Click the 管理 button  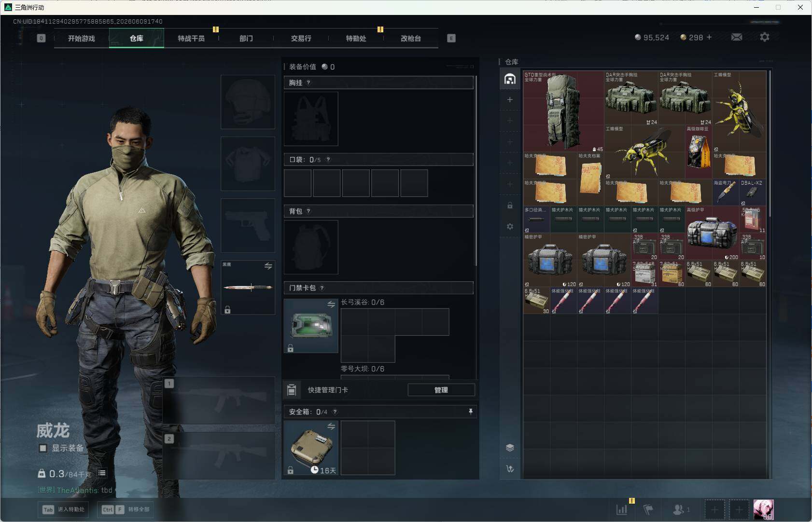coord(441,390)
